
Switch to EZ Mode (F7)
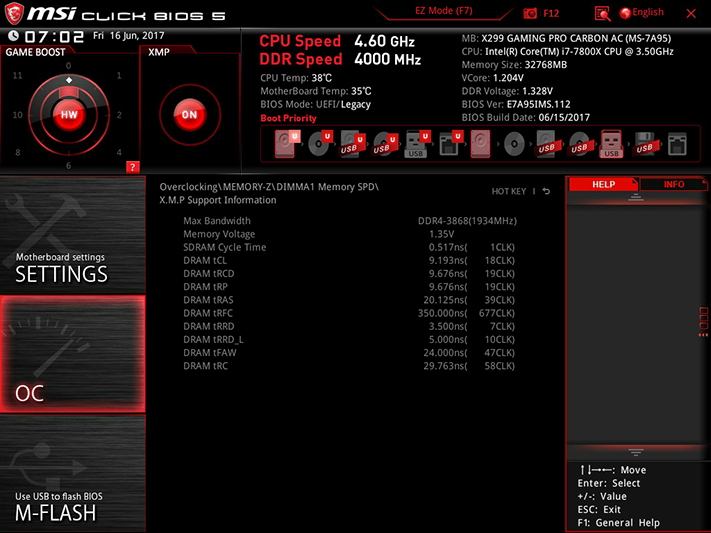pyautogui.click(x=444, y=11)
